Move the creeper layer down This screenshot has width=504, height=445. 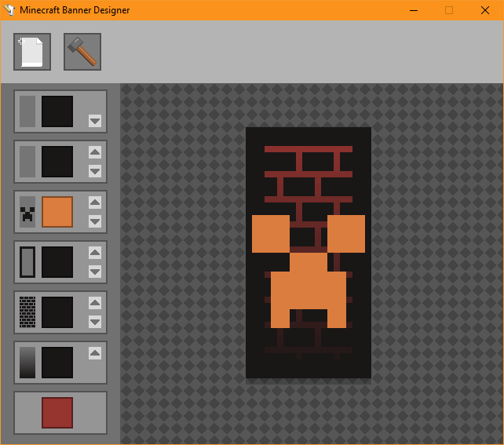[95, 221]
